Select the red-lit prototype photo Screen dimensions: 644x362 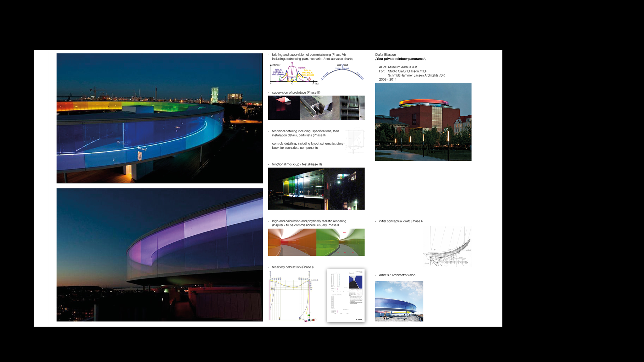pyautogui.click(x=284, y=107)
